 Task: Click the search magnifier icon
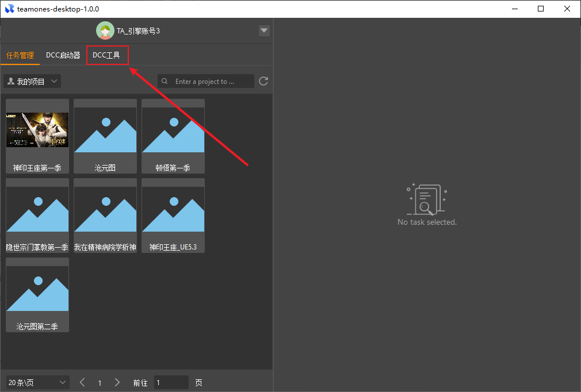165,81
